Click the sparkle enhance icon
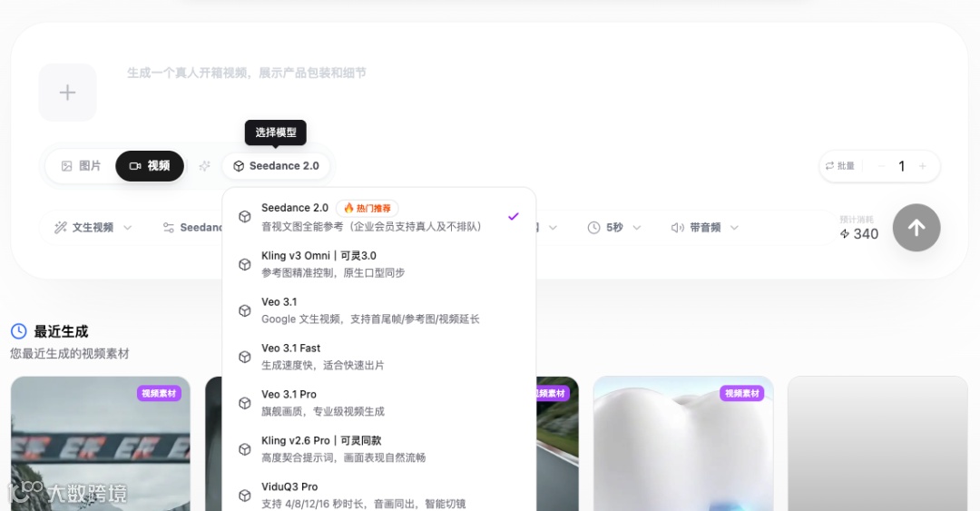 click(x=204, y=166)
